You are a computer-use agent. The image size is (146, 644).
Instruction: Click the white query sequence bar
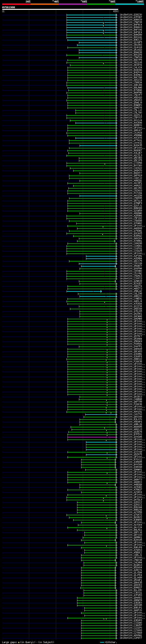[x=60, y=10]
